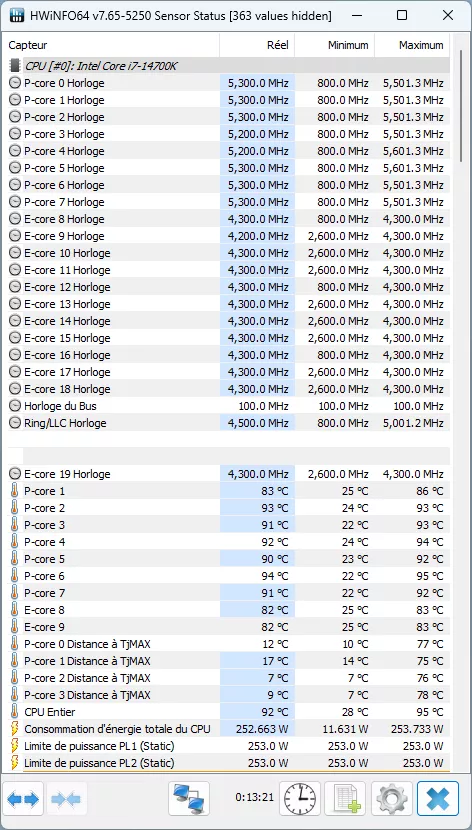
Task: Open the network remote monitoring icon
Action: (188, 798)
